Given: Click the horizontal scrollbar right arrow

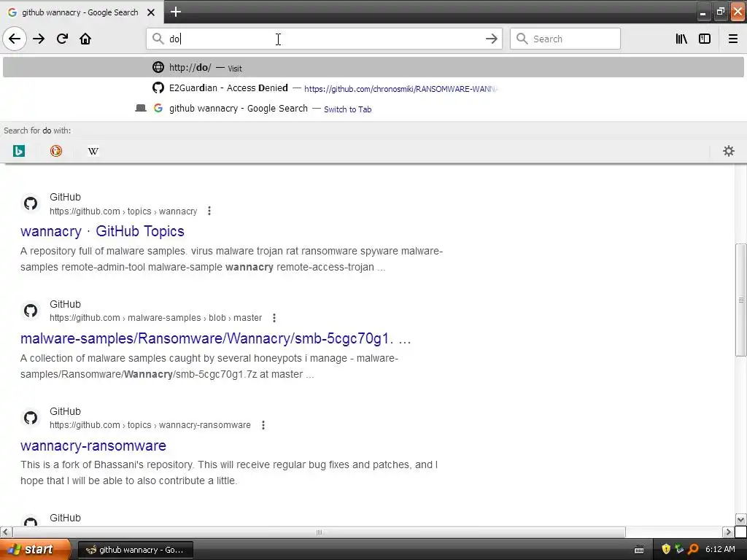Looking at the screenshot, I should click(728, 532).
